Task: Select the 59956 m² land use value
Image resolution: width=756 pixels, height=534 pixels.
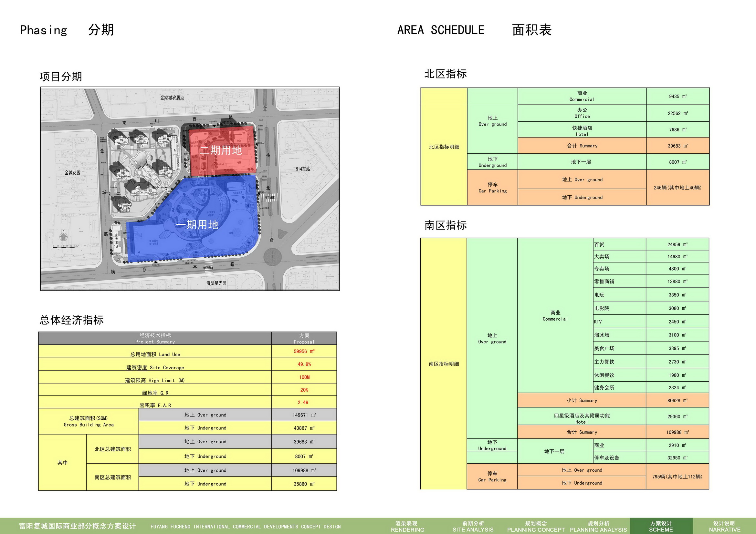Action: click(x=304, y=351)
